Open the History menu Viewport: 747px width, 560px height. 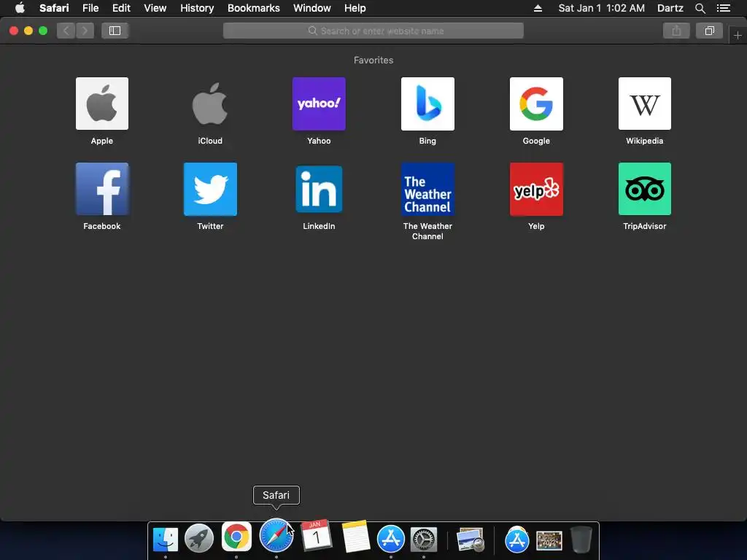tap(197, 8)
